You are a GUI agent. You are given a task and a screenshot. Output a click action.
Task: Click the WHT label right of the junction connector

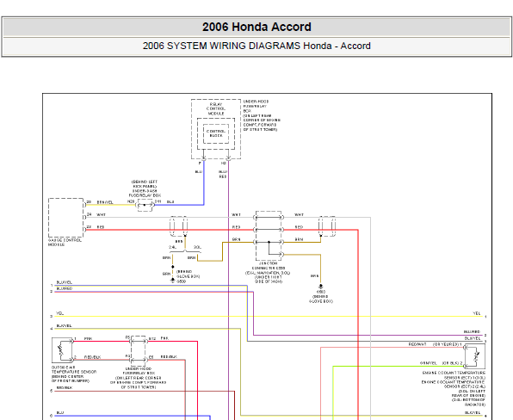[299, 215]
